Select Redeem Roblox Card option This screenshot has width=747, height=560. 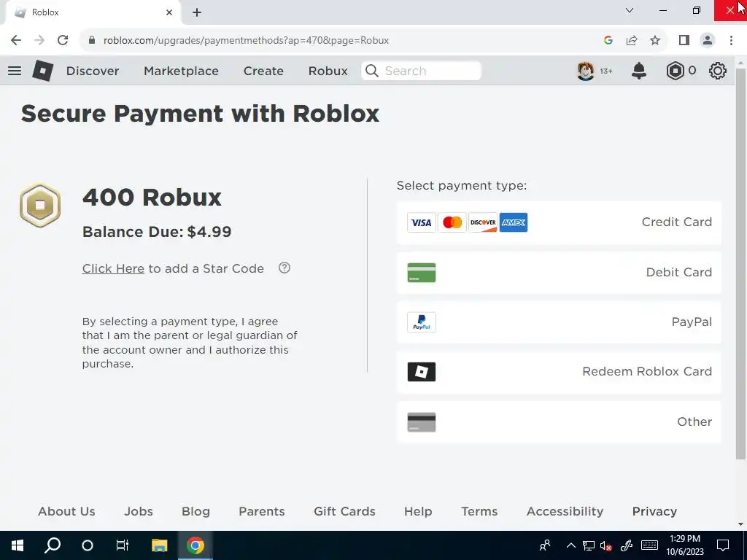559,372
